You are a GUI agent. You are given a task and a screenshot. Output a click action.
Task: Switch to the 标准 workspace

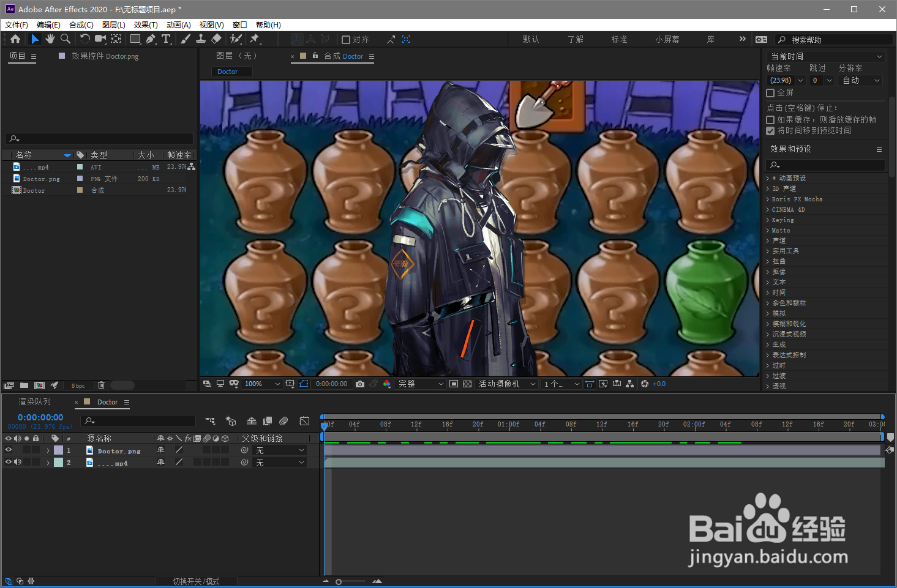point(619,39)
